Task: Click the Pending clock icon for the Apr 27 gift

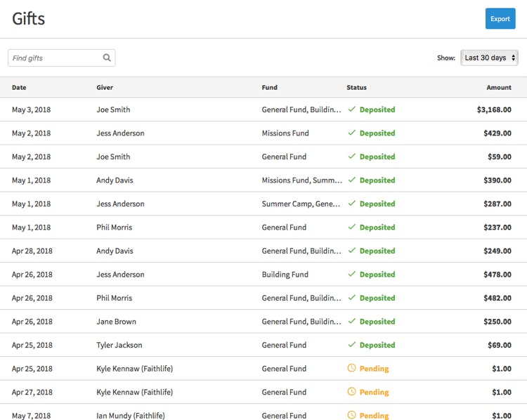Action: [352, 392]
